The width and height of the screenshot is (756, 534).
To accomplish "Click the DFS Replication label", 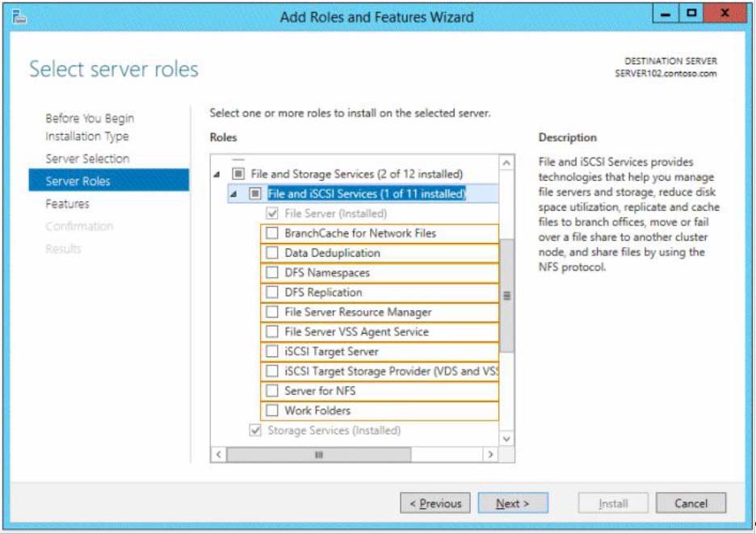I will click(323, 292).
